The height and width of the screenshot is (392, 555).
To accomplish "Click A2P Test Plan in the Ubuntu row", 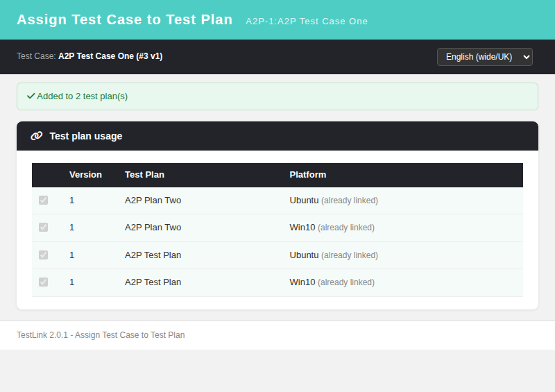I will (x=153, y=255).
